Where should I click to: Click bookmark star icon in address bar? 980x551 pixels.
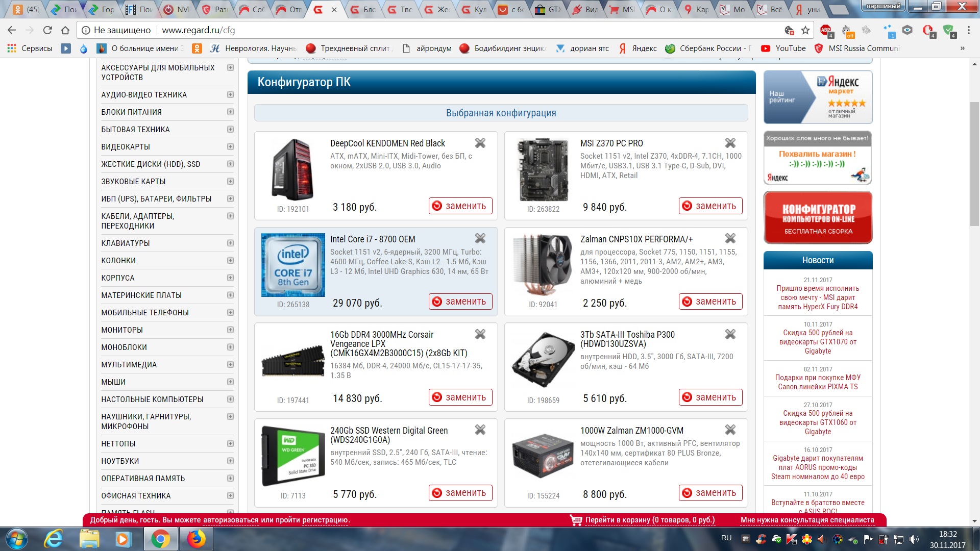(x=805, y=30)
